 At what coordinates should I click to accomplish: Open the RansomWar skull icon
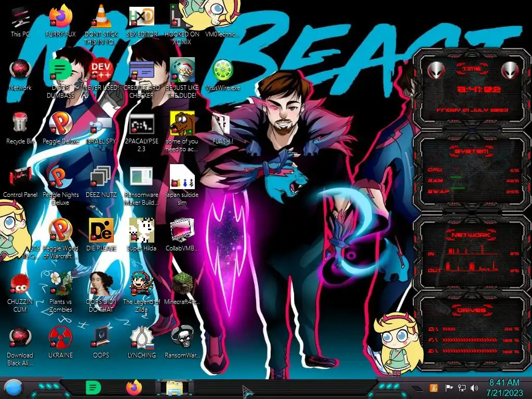(182, 343)
